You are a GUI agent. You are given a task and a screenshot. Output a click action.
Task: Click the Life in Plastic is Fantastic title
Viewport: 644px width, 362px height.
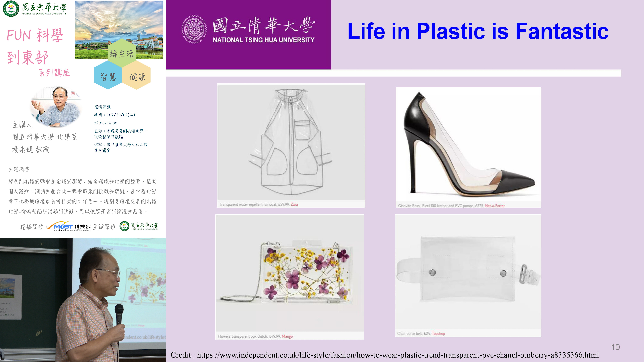(x=478, y=31)
